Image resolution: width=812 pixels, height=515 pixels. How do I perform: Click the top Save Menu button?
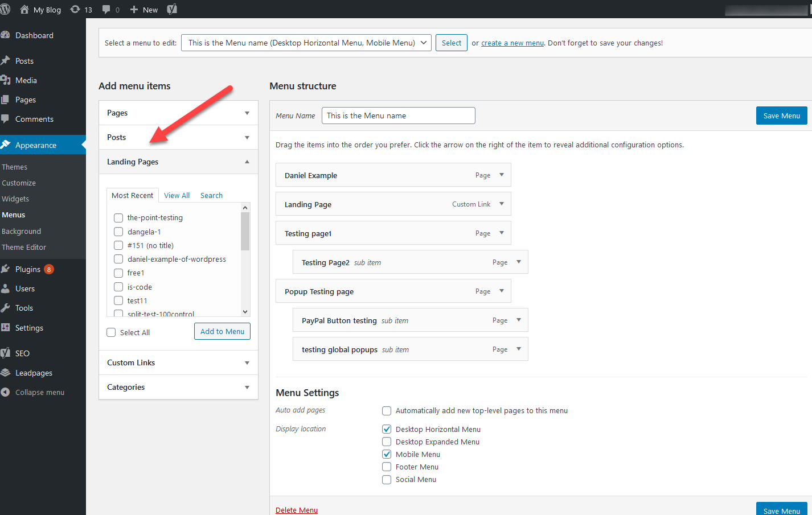coord(782,116)
